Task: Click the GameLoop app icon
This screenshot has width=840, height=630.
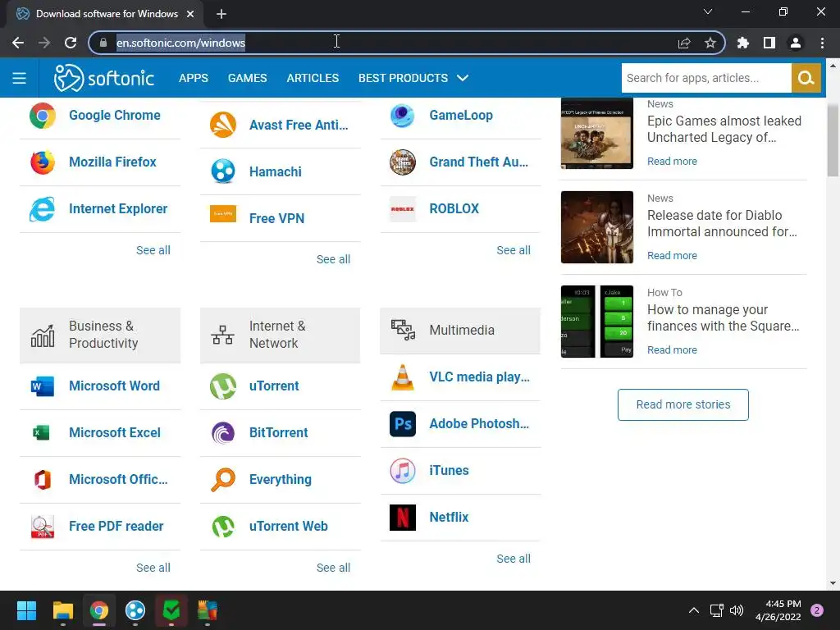Action: pos(402,116)
